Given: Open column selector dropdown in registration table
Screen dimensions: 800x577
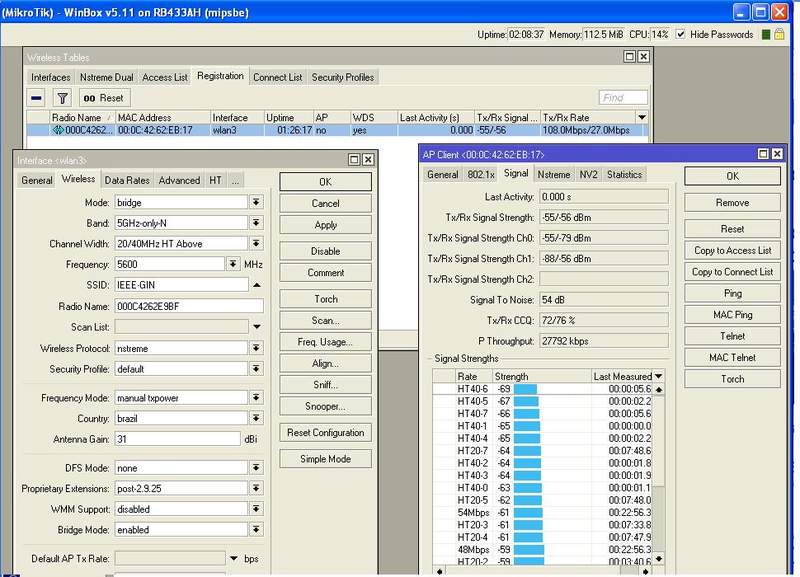Looking at the screenshot, I should (x=642, y=117).
